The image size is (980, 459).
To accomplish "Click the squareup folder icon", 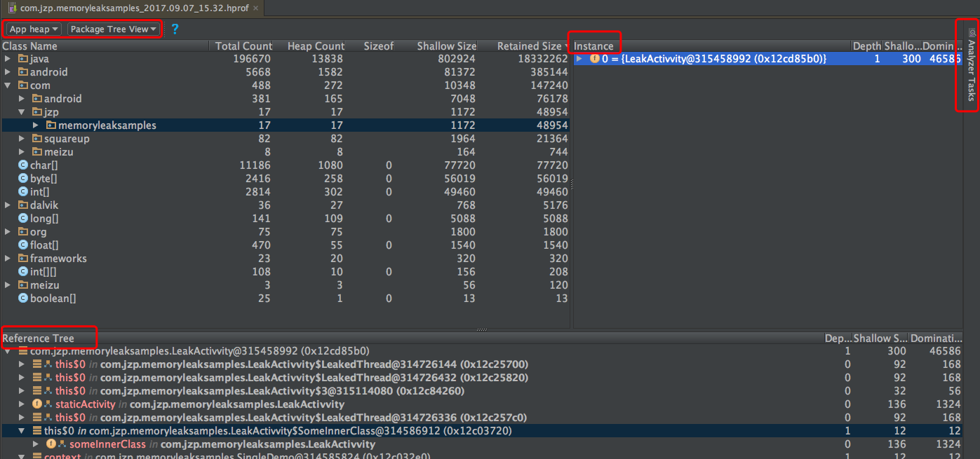I will coord(36,139).
